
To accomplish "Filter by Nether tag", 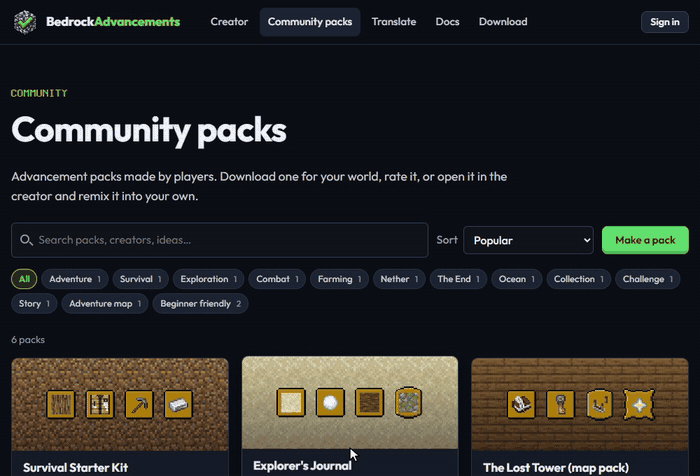I will click(x=399, y=279).
